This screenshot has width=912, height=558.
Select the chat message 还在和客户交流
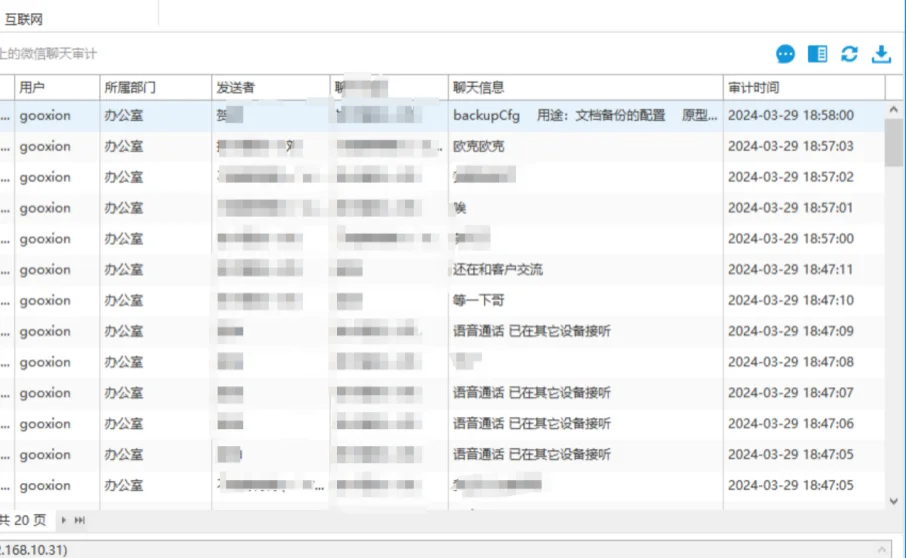pyautogui.click(x=497, y=269)
